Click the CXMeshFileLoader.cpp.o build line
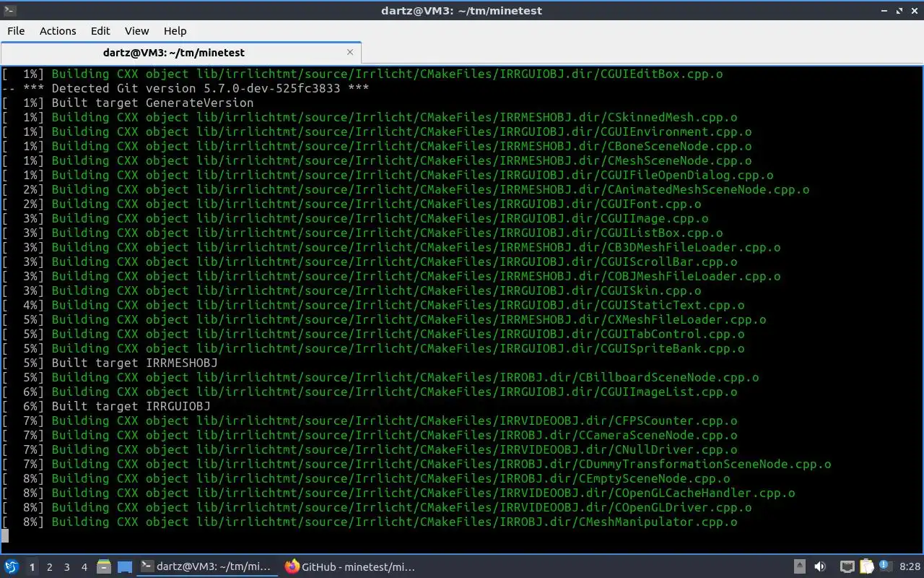 tap(384, 319)
